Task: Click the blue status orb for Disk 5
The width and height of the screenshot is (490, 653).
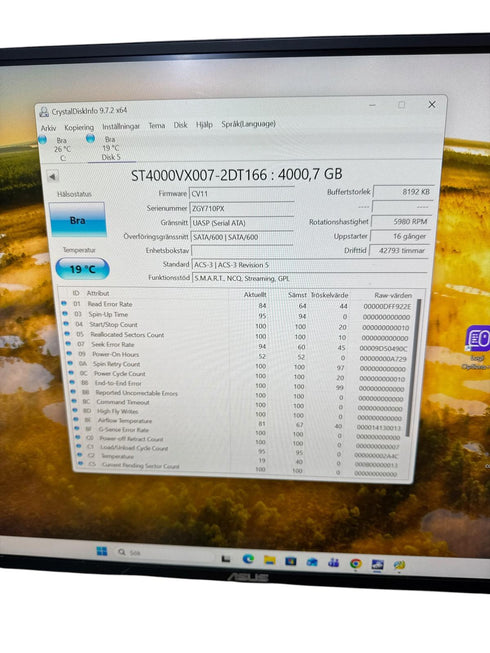Action: pyautogui.click(x=90, y=139)
